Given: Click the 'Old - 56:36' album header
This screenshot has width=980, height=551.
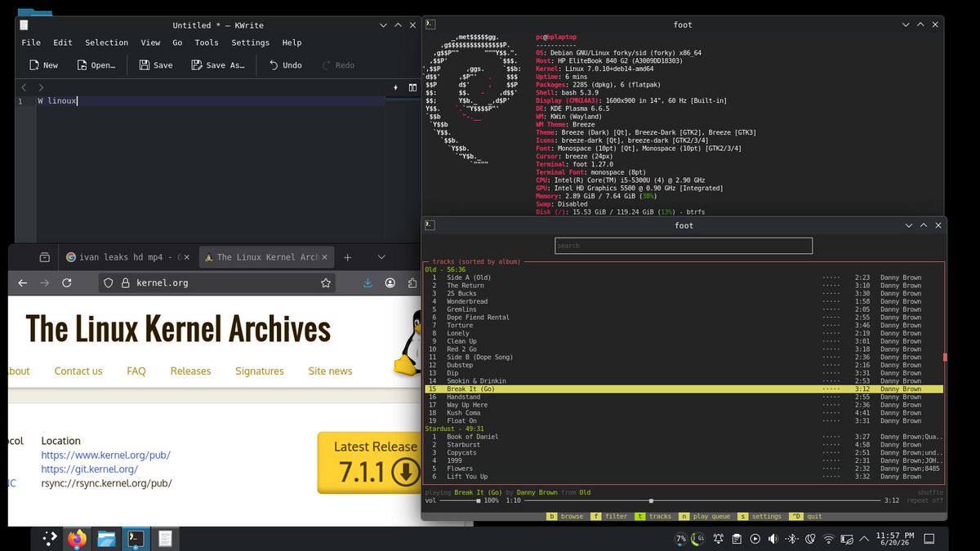Looking at the screenshot, I should coord(445,269).
